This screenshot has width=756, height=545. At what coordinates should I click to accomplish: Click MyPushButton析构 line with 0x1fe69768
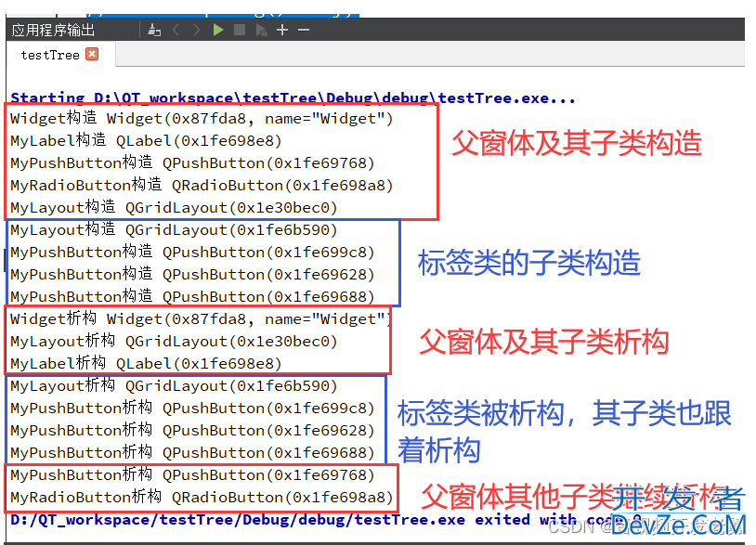click(x=192, y=474)
